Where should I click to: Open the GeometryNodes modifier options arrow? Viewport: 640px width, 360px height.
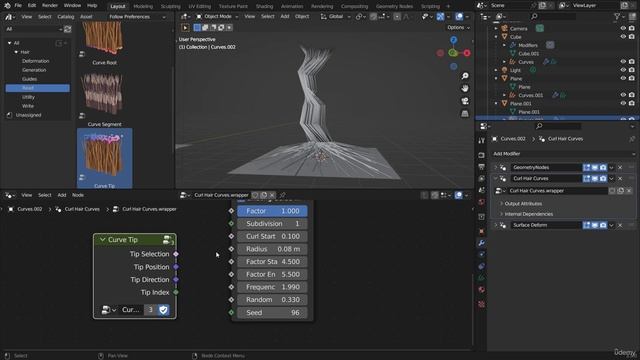click(611, 168)
